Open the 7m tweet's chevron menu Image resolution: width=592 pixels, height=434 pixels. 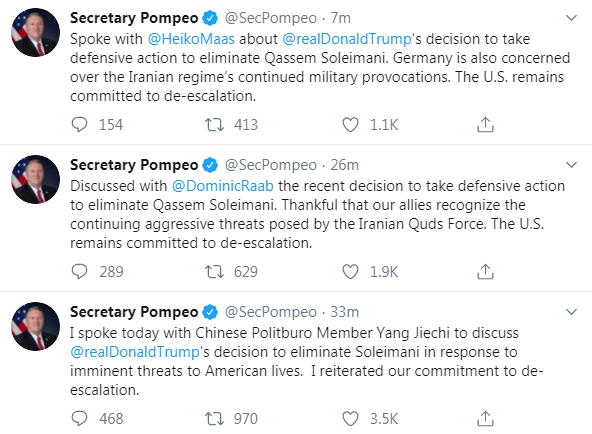click(x=572, y=18)
